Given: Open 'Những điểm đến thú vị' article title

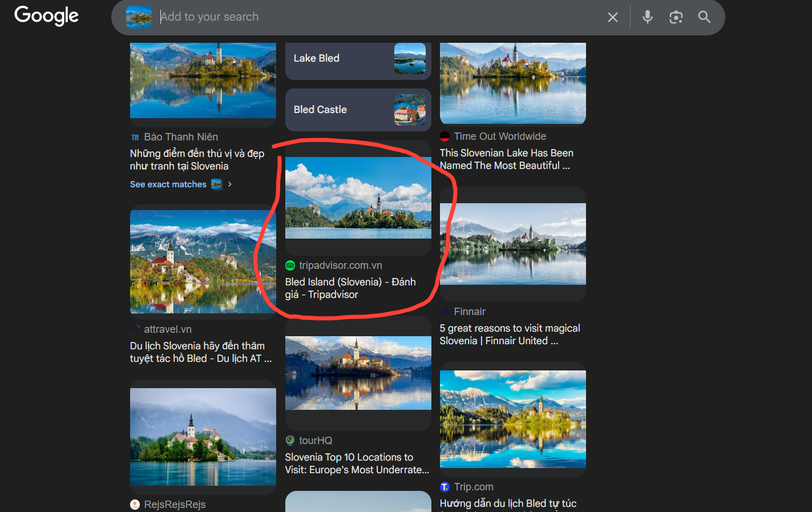Looking at the screenshot, I should tap(197, 160).
